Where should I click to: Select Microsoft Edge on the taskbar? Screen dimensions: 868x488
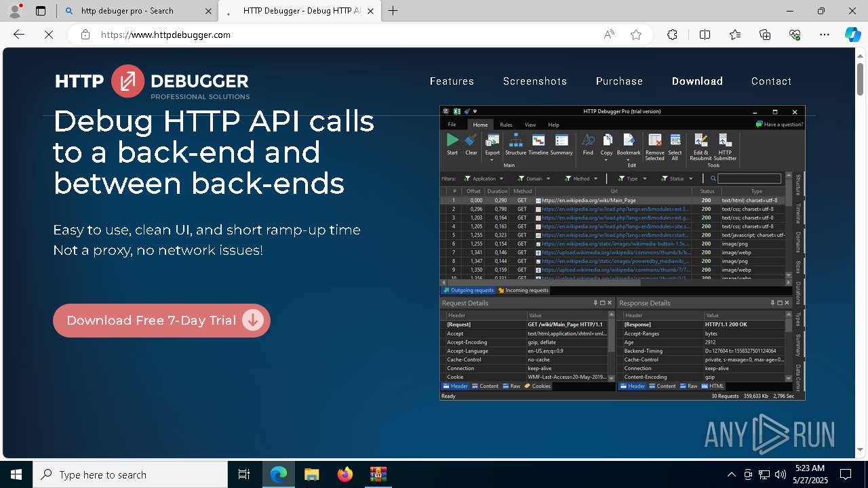279,474
